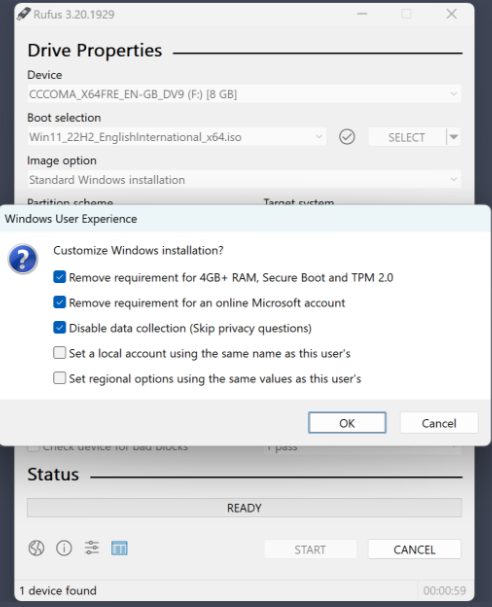Open the About info icon

[64, 548]
